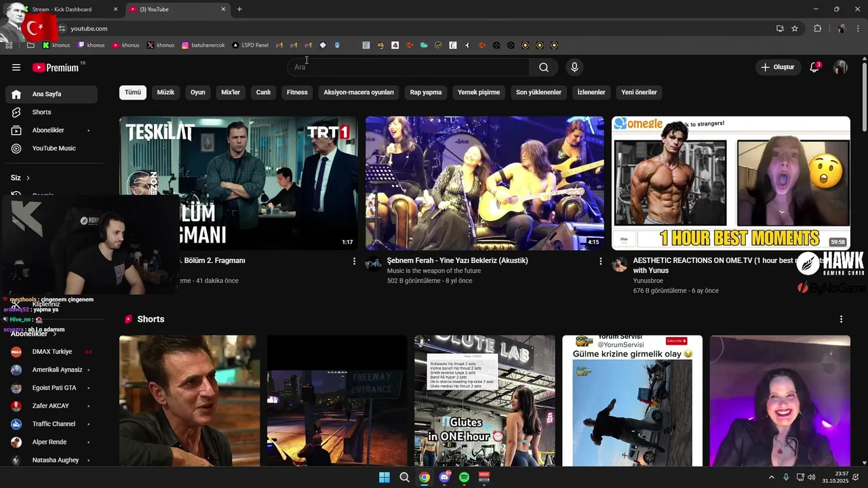Click the Yunusbroe channel name
This screenshot has width=868, height=488.
click(x=648, y=281)
